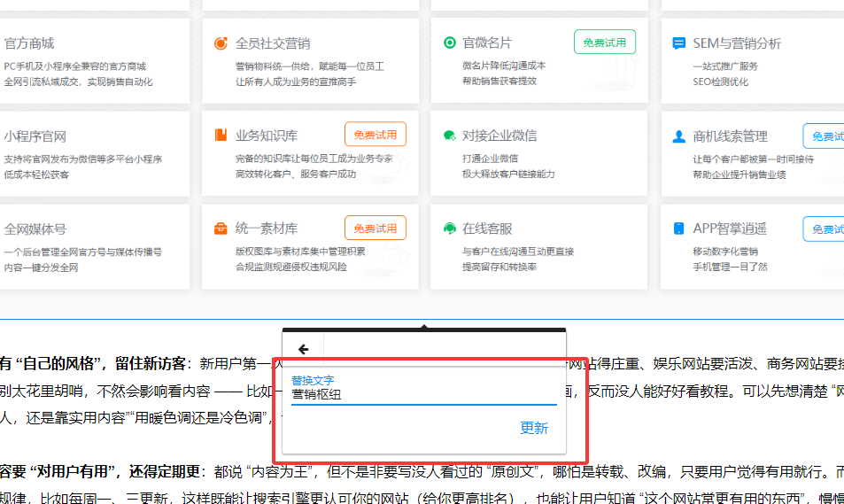Click text 极大释放客户链接能力
The height and width of the screenshot is (504, 844).
(508, 174)
